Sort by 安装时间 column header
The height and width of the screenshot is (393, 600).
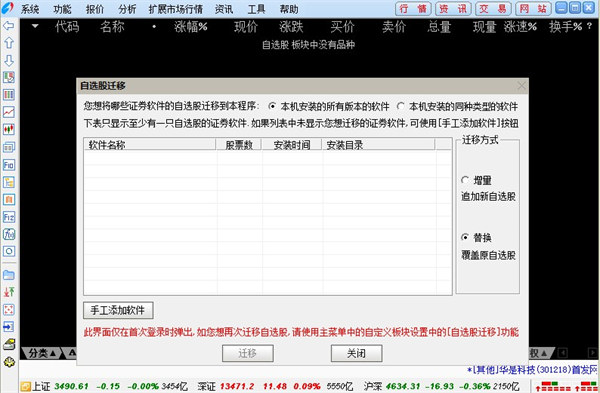pyautogui.click(x=292, y=144)
